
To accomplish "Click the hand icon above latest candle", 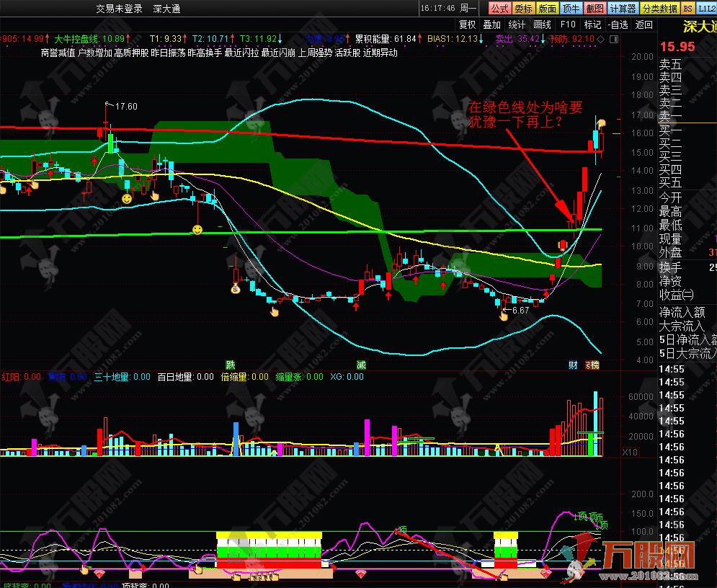I will pos(601,124).
